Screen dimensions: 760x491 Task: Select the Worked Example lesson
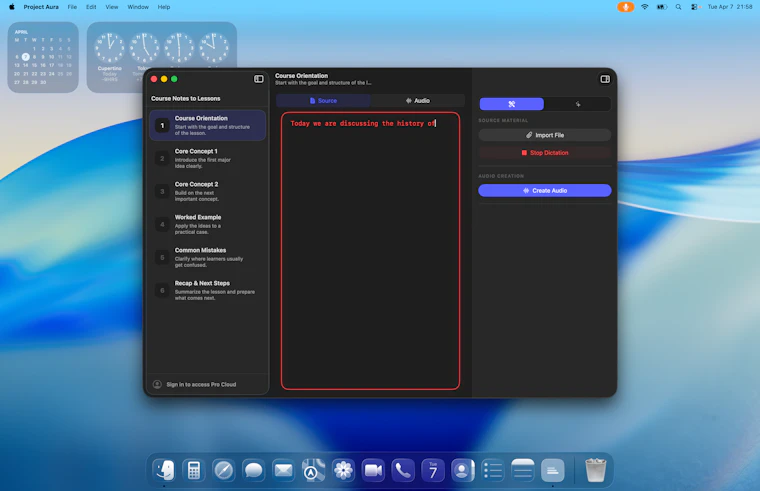[207, 224]
